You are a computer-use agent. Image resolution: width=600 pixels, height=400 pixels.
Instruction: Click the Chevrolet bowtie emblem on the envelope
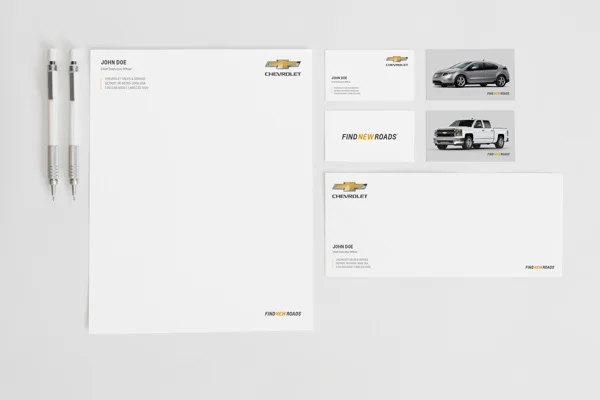point(350,186)
